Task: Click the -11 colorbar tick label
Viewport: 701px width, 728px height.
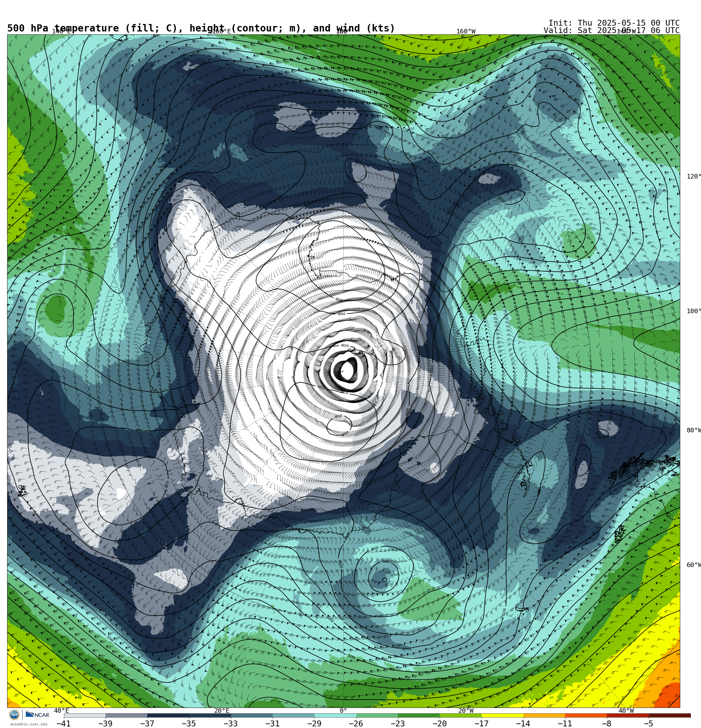Action: pos(565,723)
